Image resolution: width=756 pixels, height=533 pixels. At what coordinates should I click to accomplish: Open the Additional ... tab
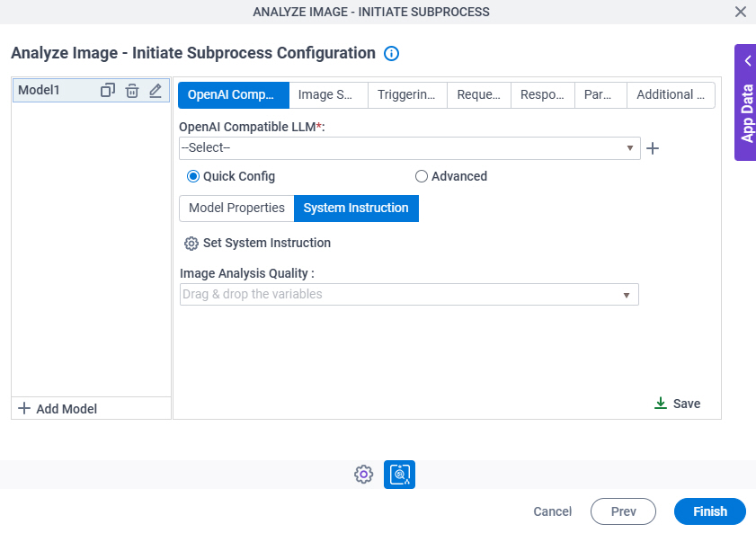click(671, 95)
